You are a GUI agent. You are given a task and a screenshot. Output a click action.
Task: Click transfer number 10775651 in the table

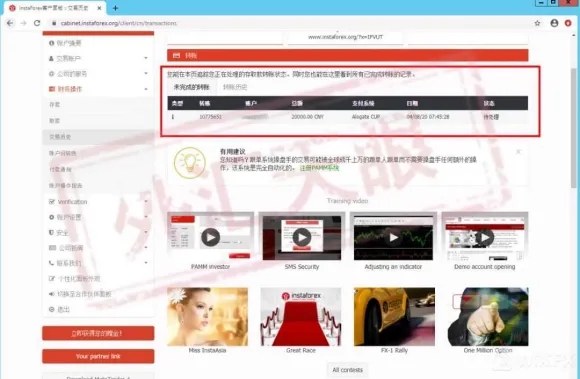click(x=210, y=117)
